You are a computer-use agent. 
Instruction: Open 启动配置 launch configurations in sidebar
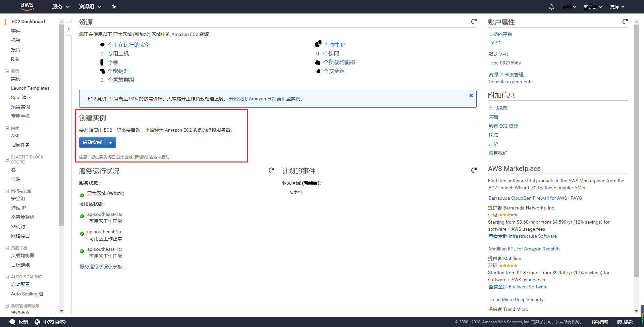point(20,285)
